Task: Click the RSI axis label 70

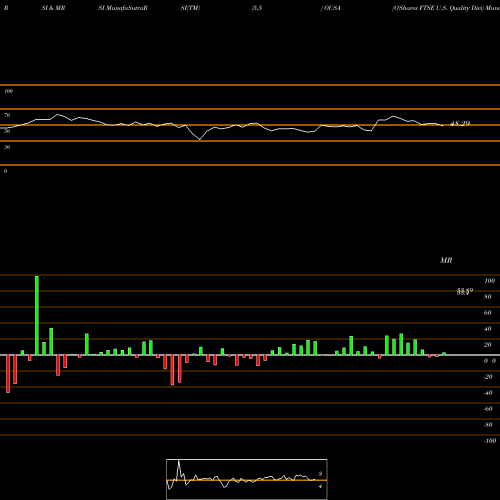Action: click(x=7, y=115)
